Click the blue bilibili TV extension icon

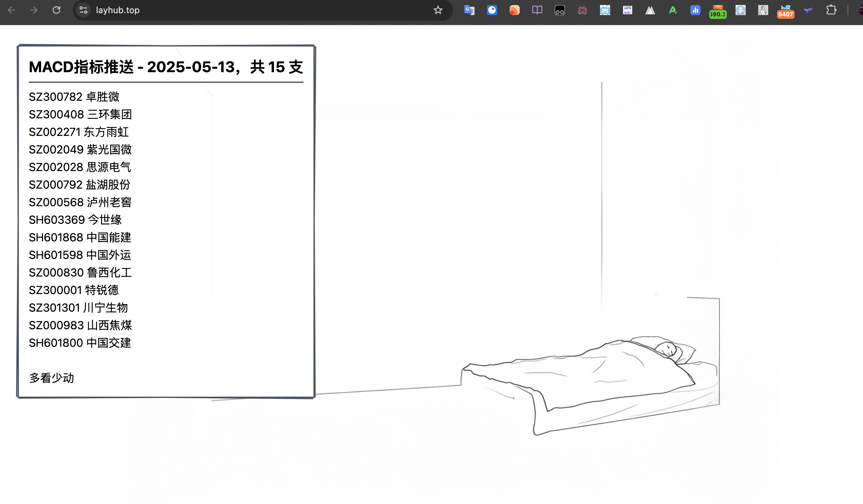(605, 10)
